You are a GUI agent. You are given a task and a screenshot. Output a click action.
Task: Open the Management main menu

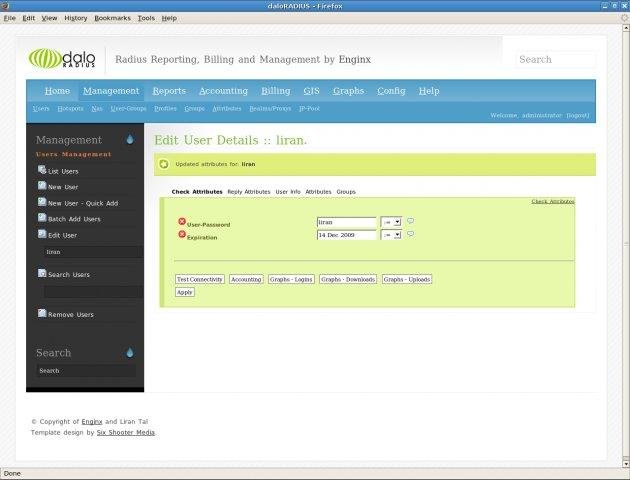click(x=111, y=91)
